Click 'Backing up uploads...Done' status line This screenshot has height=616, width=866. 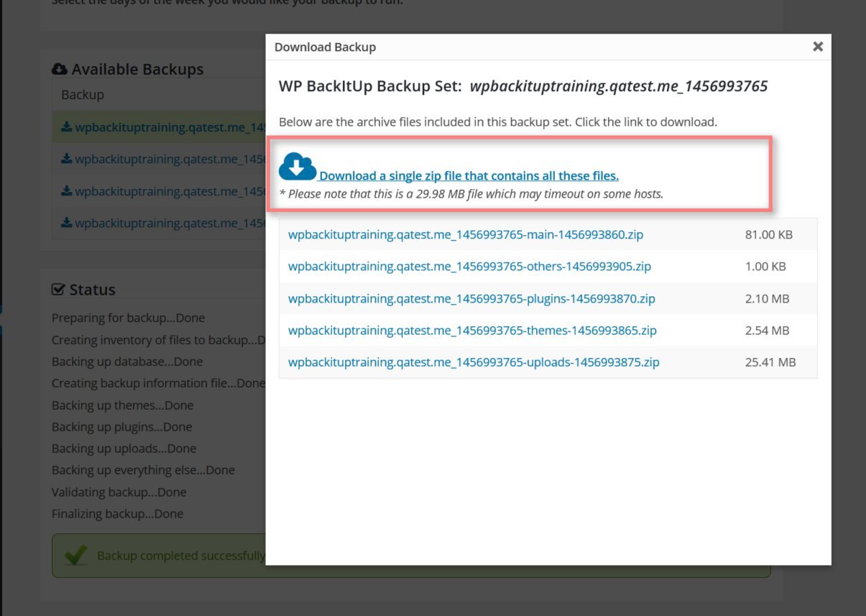click(x=124, y=449)
